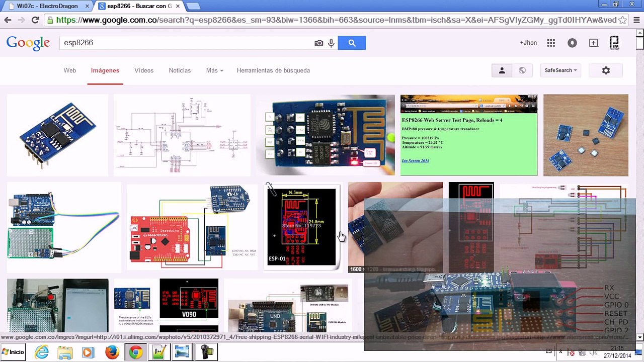Screen dimensions: 644x362
Task: Open the Arduino breadboard cable photo thumbnail
Action: click(63, 226)
